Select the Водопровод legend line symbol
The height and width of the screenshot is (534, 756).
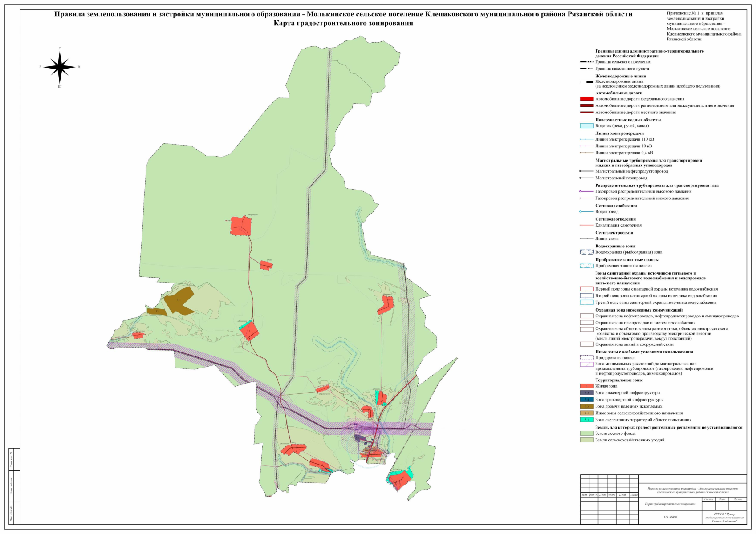tap(586, 212)
